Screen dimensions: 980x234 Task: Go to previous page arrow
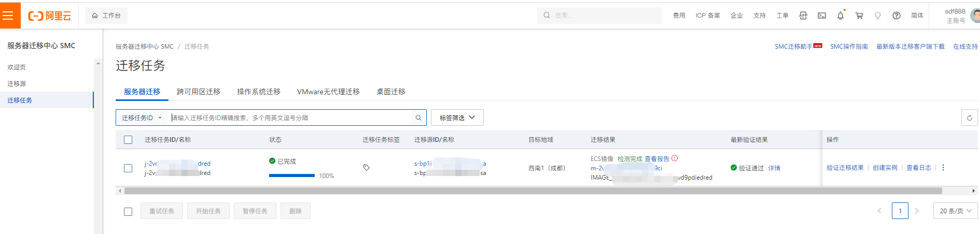point(879,211)
